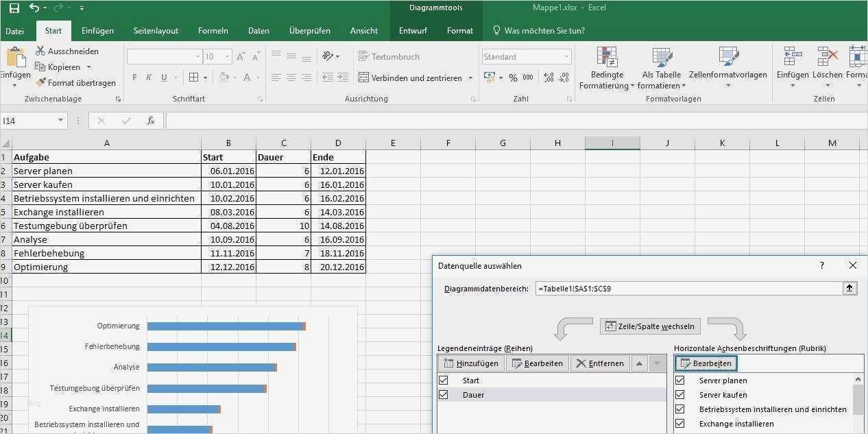Open Zellenformatvorlagen gallery

(x=726, y=65)
